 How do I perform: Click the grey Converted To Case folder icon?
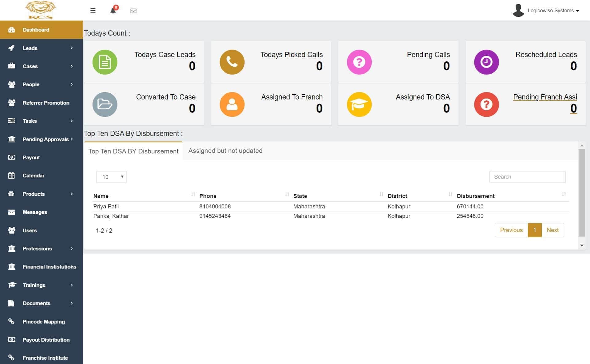click(x=105, y=104)
